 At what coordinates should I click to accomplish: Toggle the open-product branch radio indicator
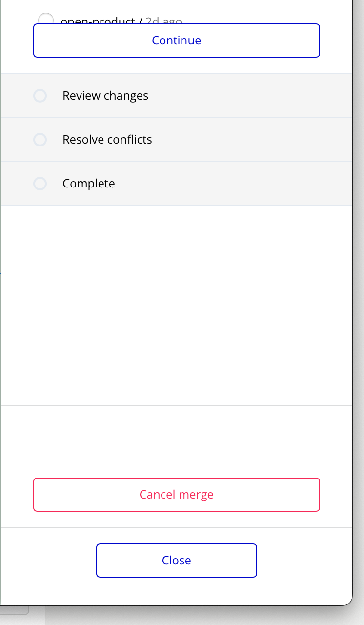(46, 21)
